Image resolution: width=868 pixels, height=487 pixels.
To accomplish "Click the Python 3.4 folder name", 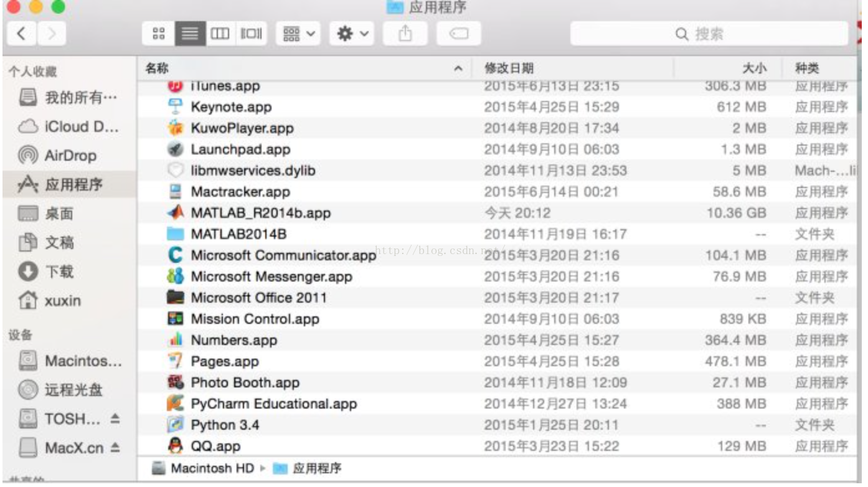I will tap(225, 425).
